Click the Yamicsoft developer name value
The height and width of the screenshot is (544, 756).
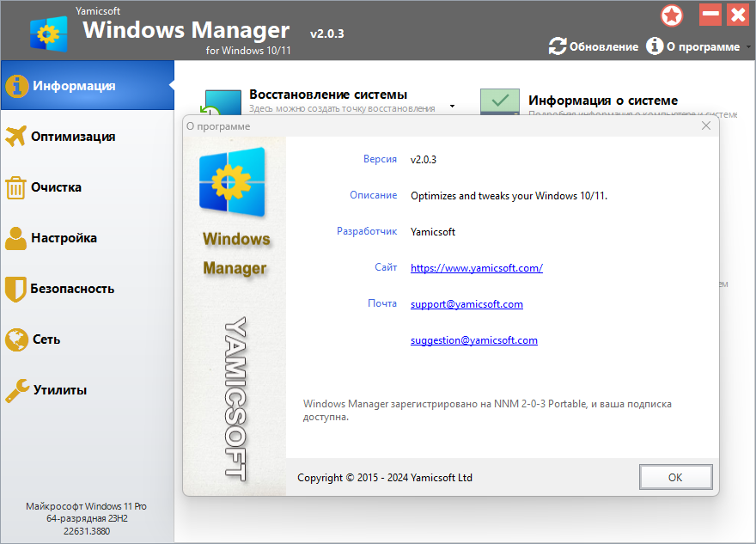coord(432,232)
